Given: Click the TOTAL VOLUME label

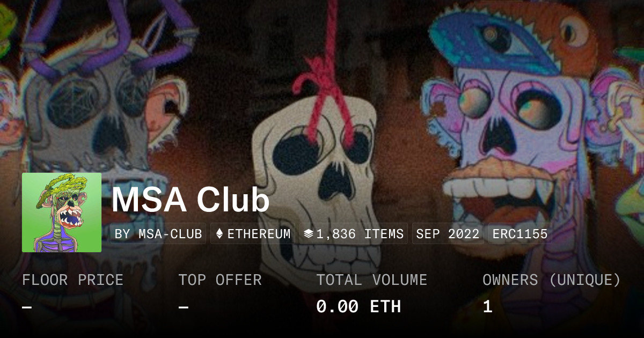Looking at the screenshot, I should click(x=371, y=280).
